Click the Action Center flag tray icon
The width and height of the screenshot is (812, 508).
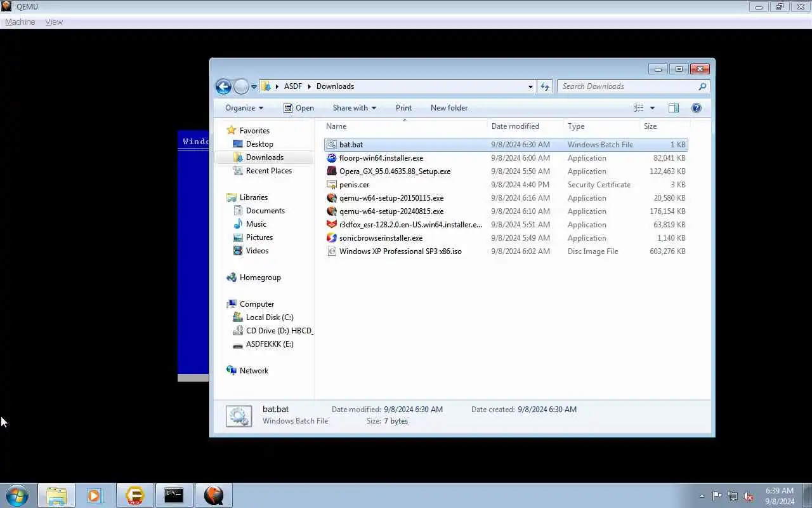click(x=717, y=496)
